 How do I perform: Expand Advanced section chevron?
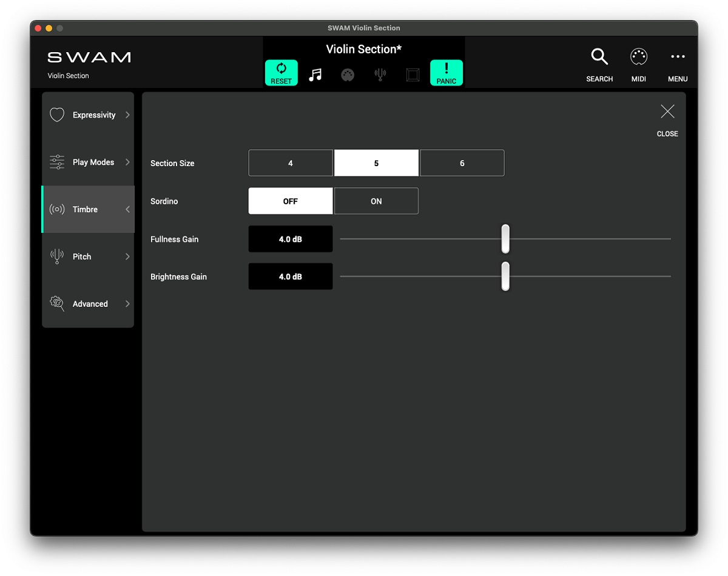pos(127,304)
